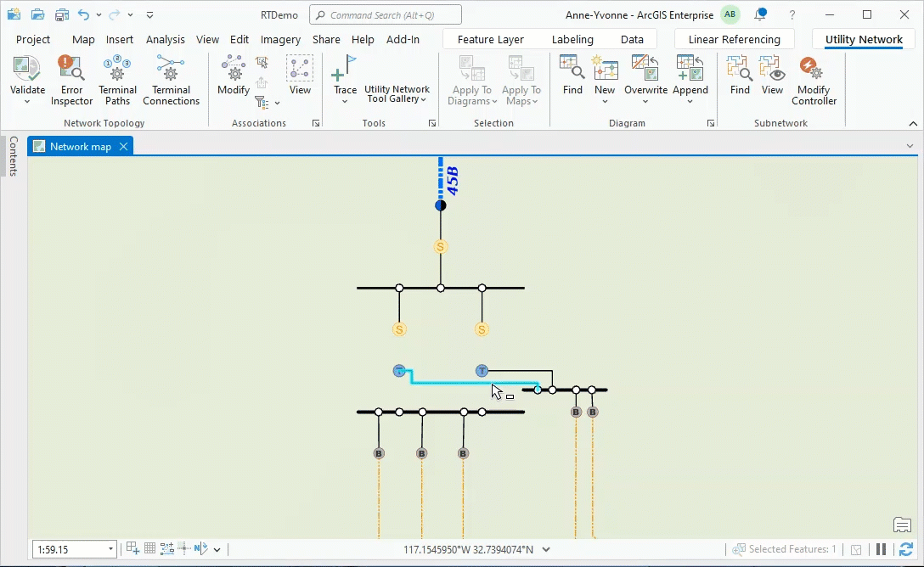Image resolution: width=924 pixels, height=567 pixels.
Task: Click the Command Search box
Action: (386, 14)
